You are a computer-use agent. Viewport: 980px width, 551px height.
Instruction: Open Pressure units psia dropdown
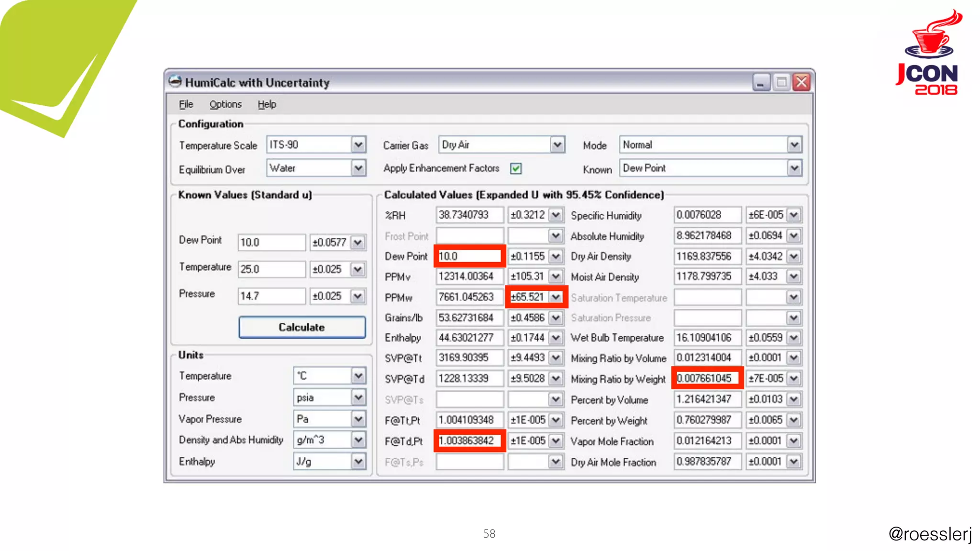click(x=358, y=397)
